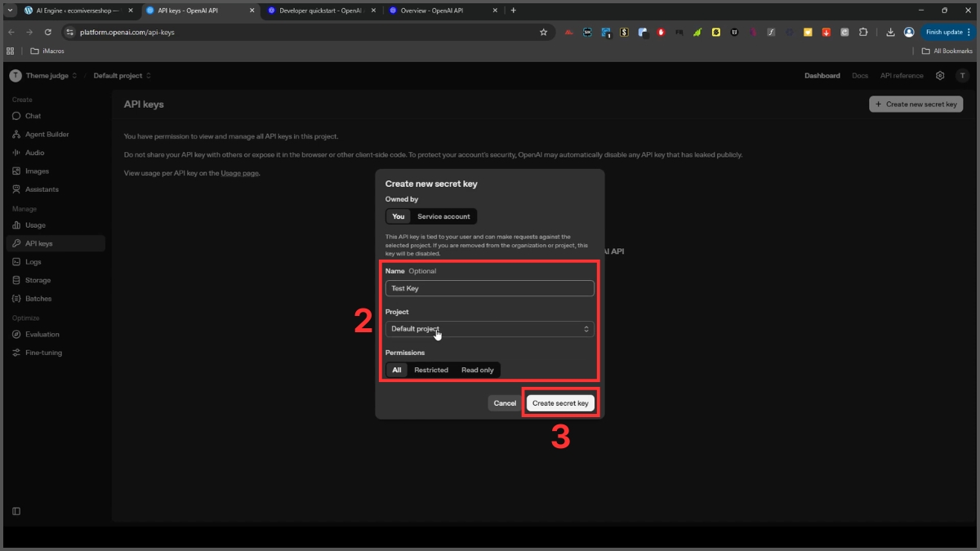Click the Create secret key button in dialog
The width and height of the screenshot is (980, 551).
pyautogui.click(x=560, y=403)
